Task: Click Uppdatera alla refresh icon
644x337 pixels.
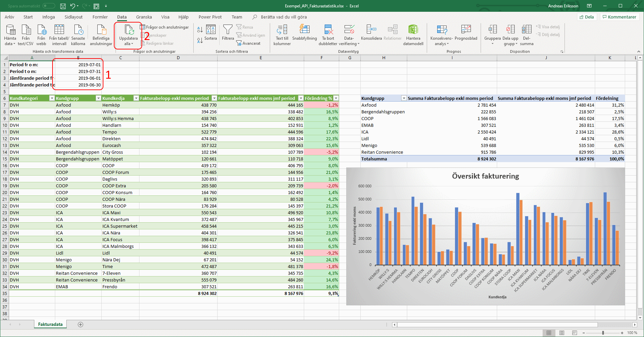Action: 129,30
